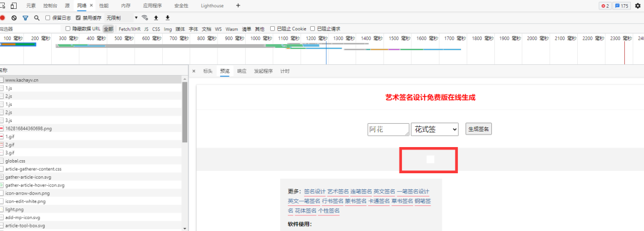
Task: Add a new DevTools tab with plus
Action: (x=238, y=6)
